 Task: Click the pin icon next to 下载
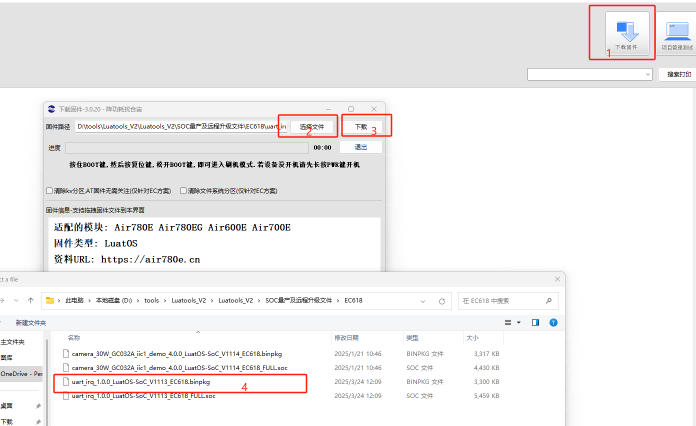point(38,422)
